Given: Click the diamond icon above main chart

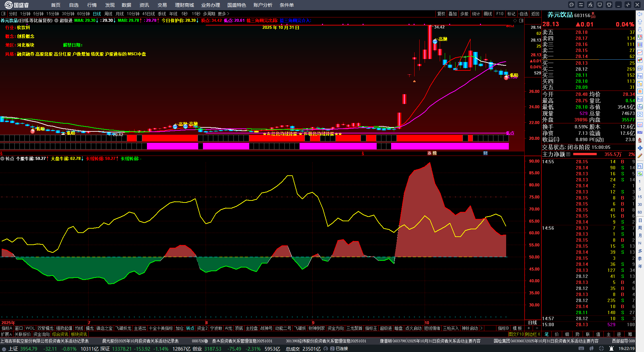Looking at the screenshot, I should pos(515,21).
